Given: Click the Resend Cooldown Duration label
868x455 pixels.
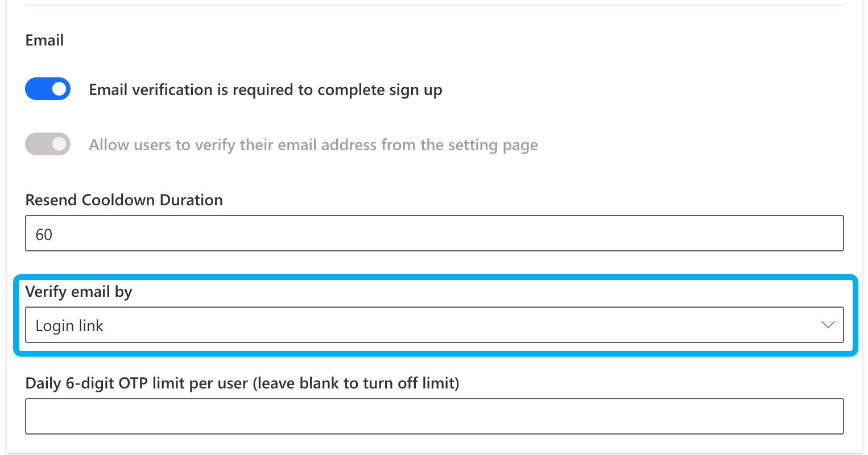Looking at the screenshot, I should (124, 200).
